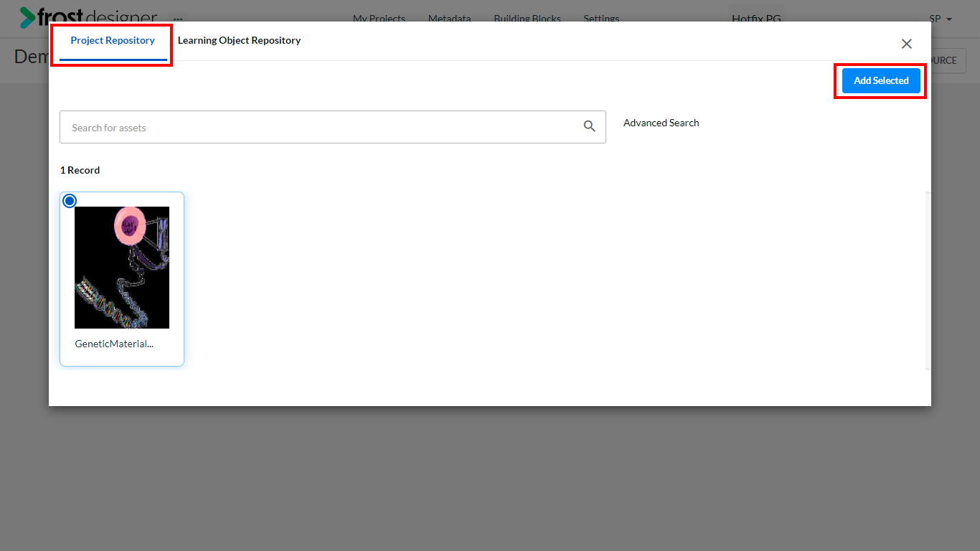Click the 1 Record count label
The image size is (980, 551).
[x=80, y=170]
